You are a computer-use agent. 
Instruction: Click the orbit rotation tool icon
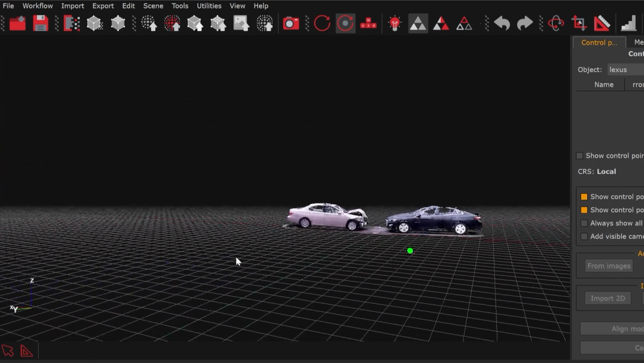coord(556,23)
